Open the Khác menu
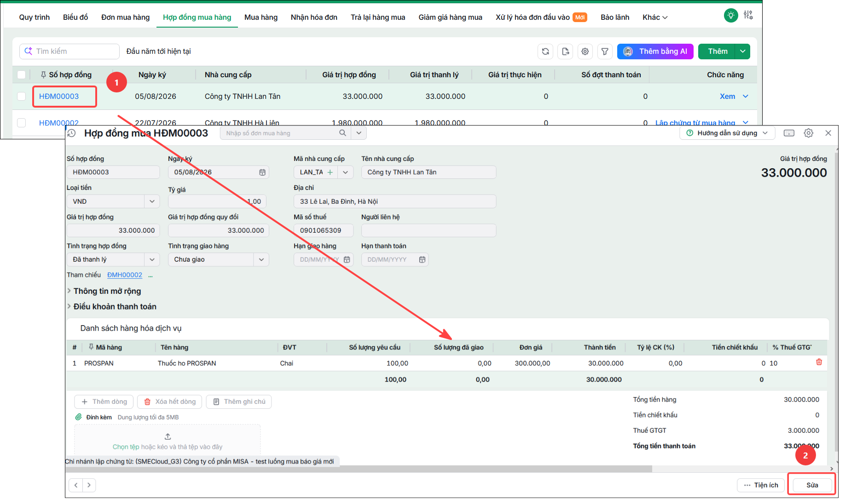851x504 pixels. [655, 17]
